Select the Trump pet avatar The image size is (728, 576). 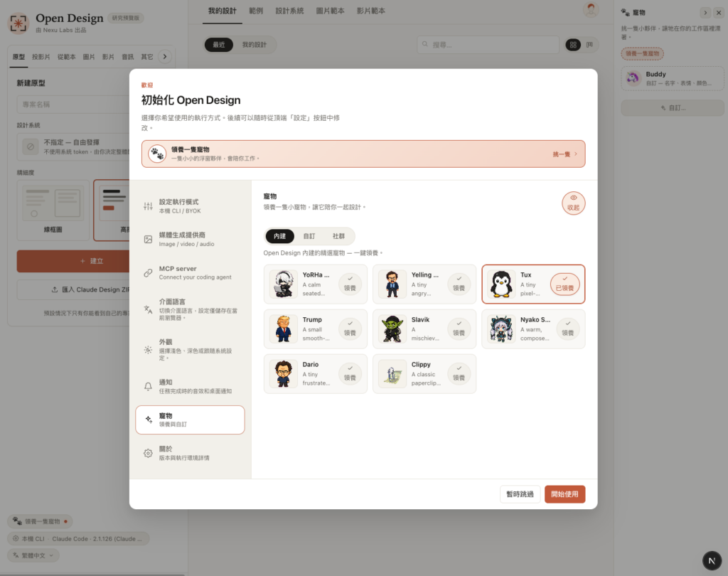[x=283, y=329]
